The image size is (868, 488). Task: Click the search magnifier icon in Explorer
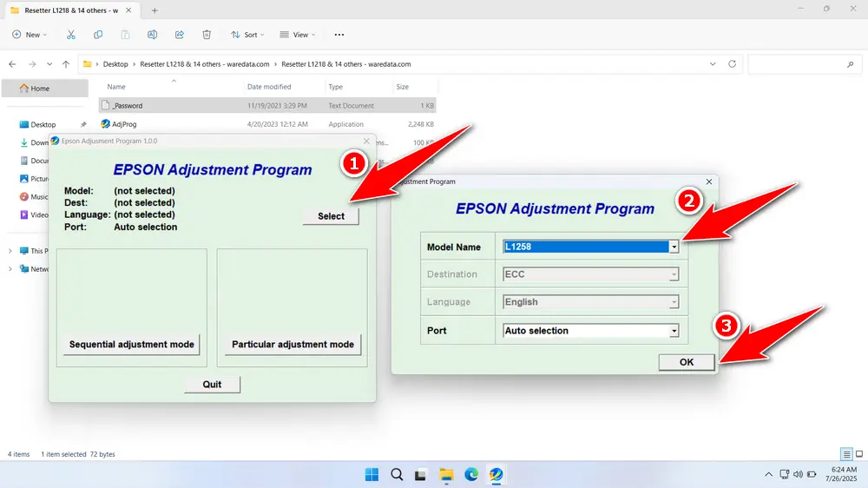coord(851,65)
